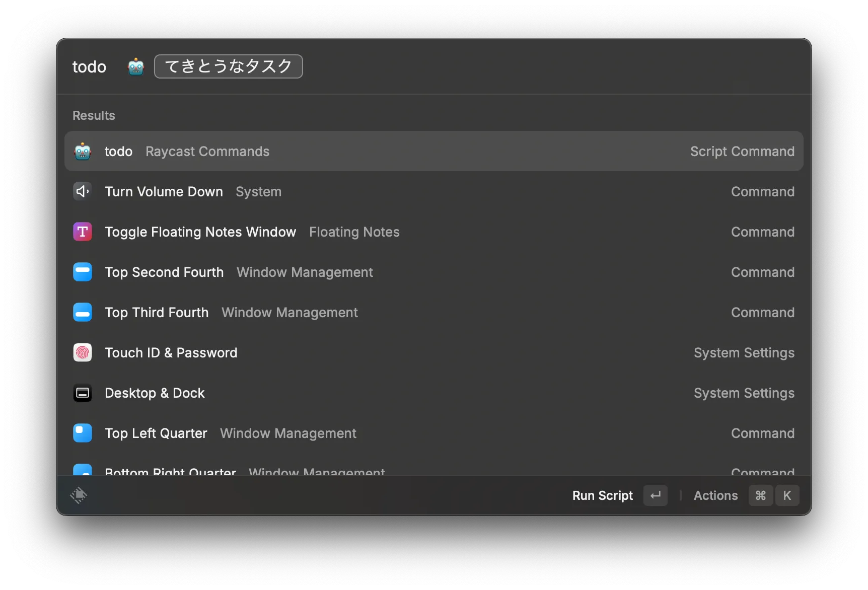This screenshot has width=868, height=590.
Task: Click the todo search text
Action: point(89,67)
